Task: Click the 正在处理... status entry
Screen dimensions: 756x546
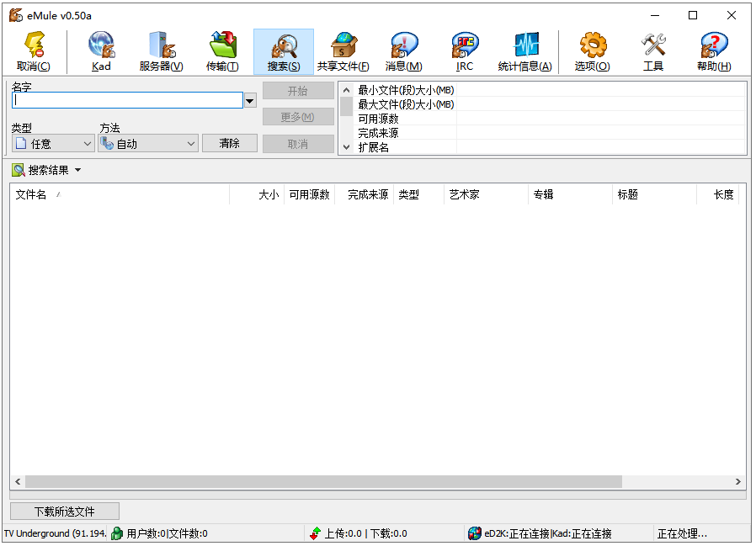Action: coord(682,533)
